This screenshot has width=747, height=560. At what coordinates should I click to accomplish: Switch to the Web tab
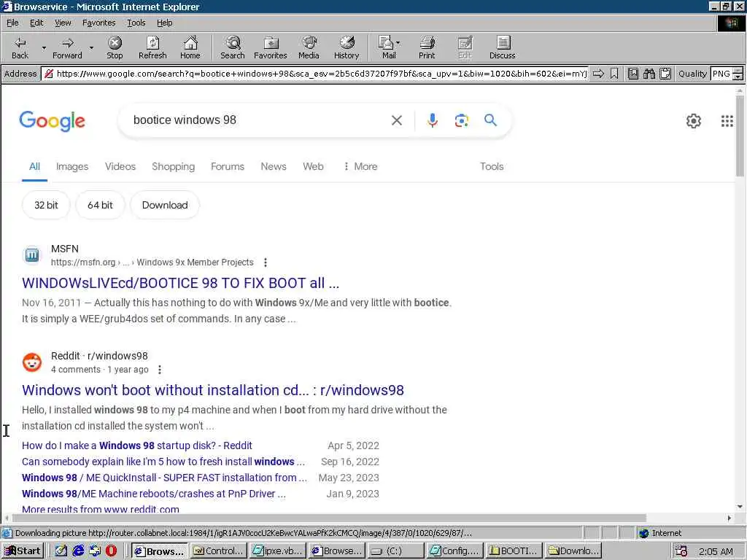[313, 166]
